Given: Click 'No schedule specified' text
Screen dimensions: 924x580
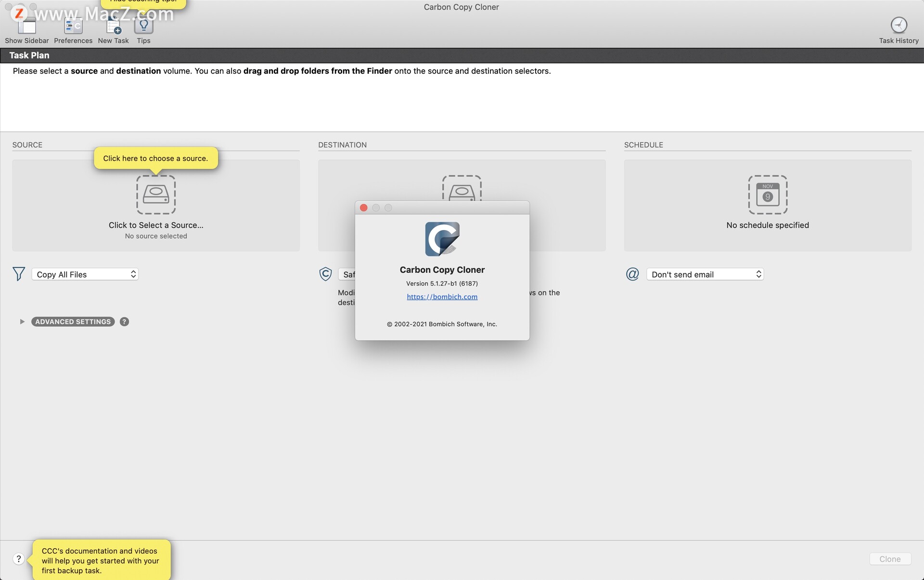Looking at the screenshot, I should point(768,225).
